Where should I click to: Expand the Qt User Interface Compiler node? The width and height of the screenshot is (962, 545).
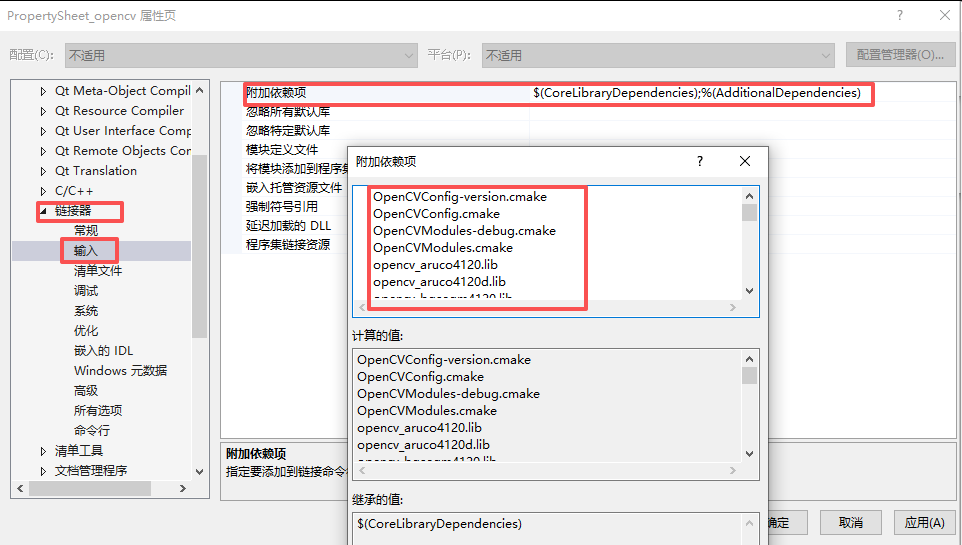43,131
